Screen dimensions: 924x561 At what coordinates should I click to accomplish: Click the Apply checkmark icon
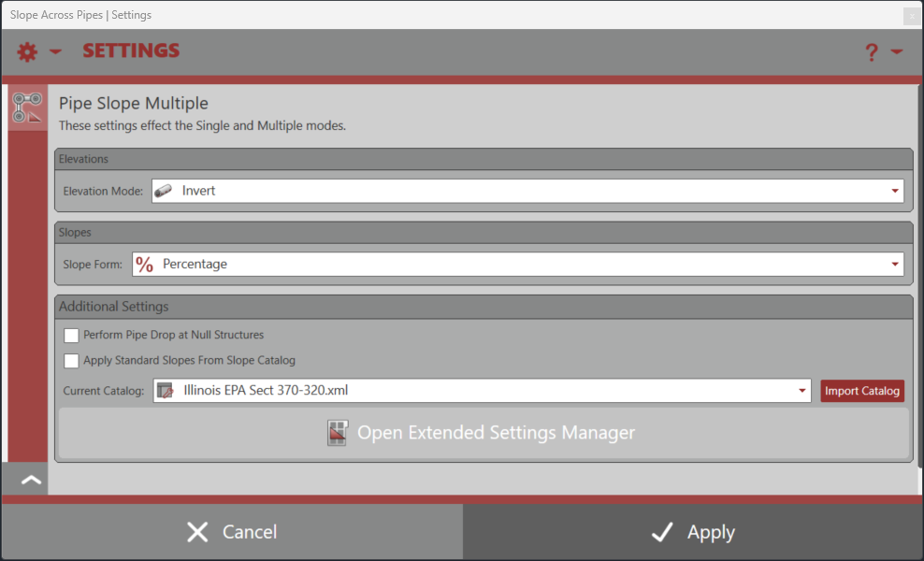point(662,532)
